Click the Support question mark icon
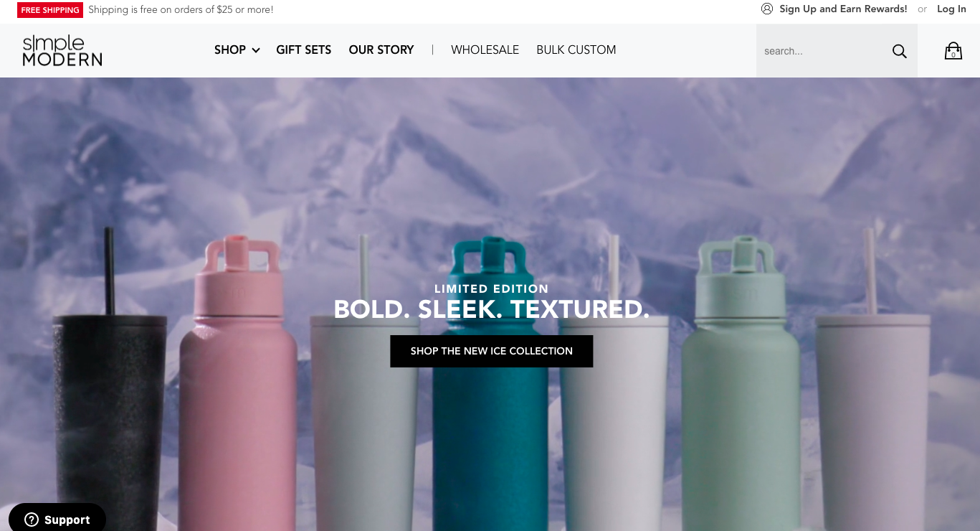The width and height of the screenshot is (980, 531). click(x=32, y=520)
